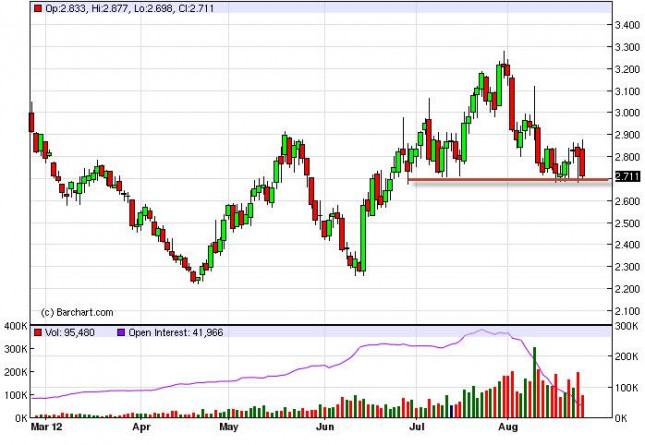Click the 3.000 price axis label
The height and width of the screenshot is (445, 645).
(627, 113)
